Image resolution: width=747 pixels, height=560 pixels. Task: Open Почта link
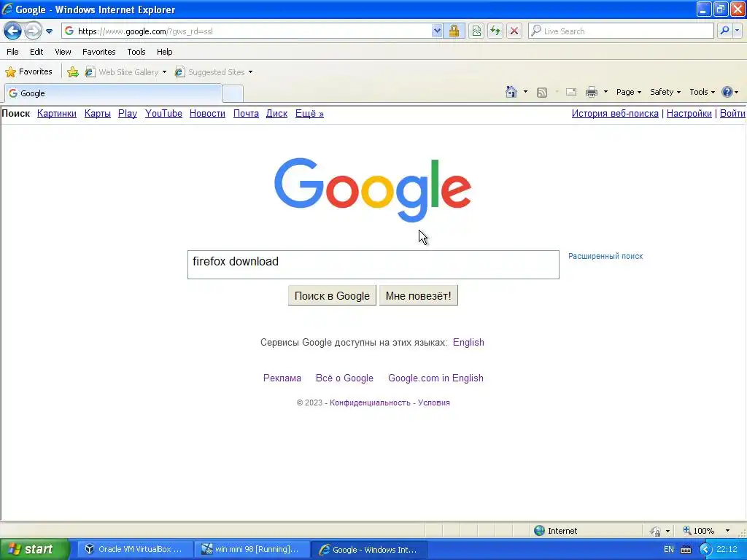click(x=246, y=113)
